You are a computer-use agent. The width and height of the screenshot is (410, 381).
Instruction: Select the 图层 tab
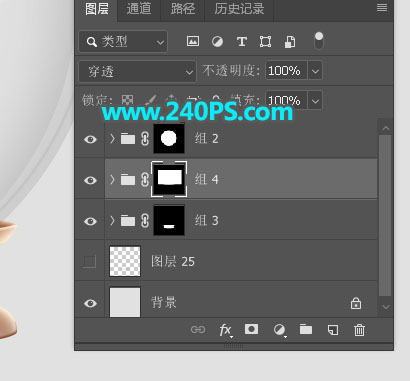[x=96, y=9]
